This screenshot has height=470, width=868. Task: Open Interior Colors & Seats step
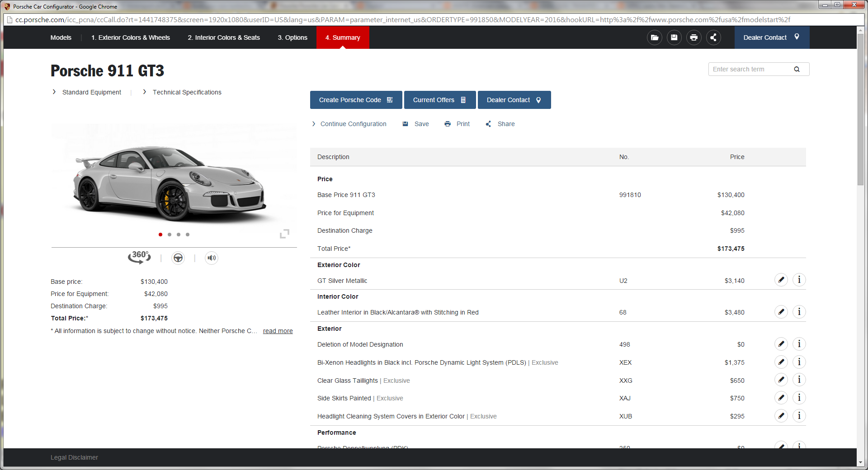click(224, 38)
